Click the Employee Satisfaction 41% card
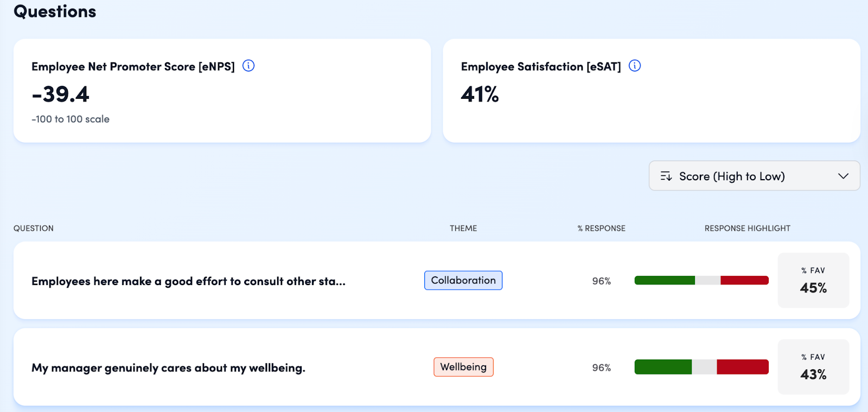 651,91
